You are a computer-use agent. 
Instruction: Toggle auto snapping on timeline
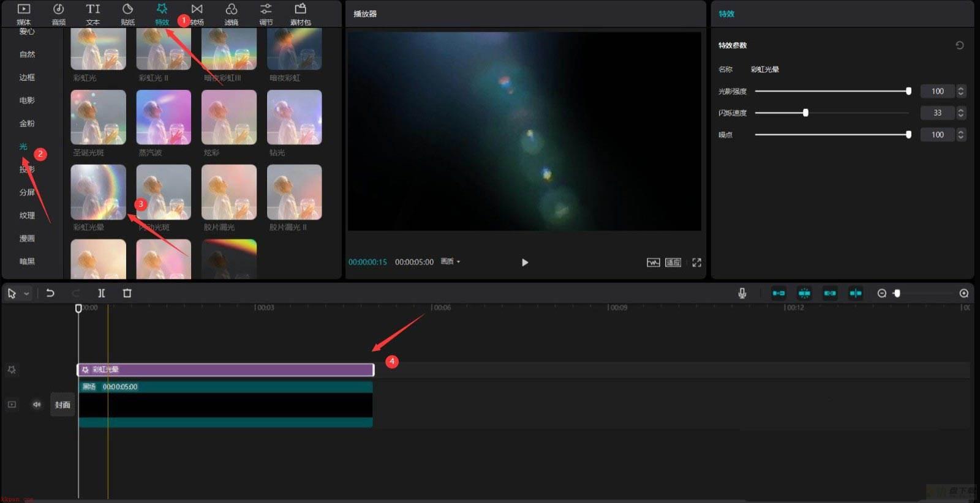[804, 293]
